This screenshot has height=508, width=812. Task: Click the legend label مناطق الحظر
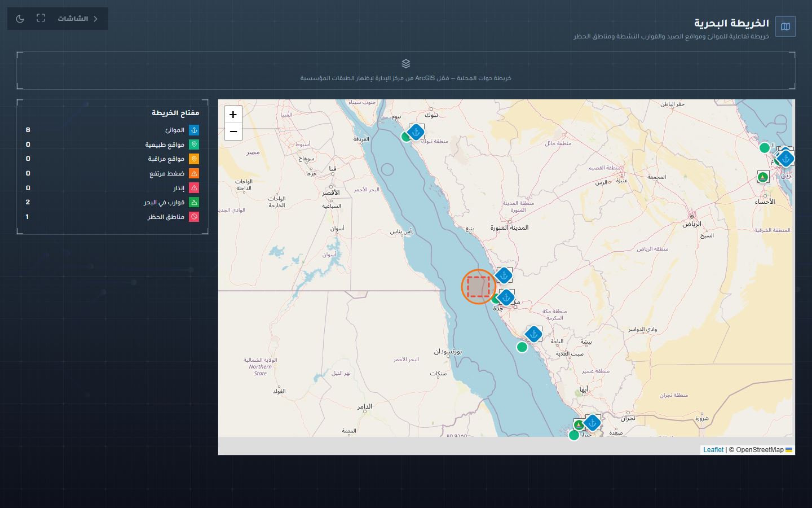pyautogui.click(x=166, y=217)
